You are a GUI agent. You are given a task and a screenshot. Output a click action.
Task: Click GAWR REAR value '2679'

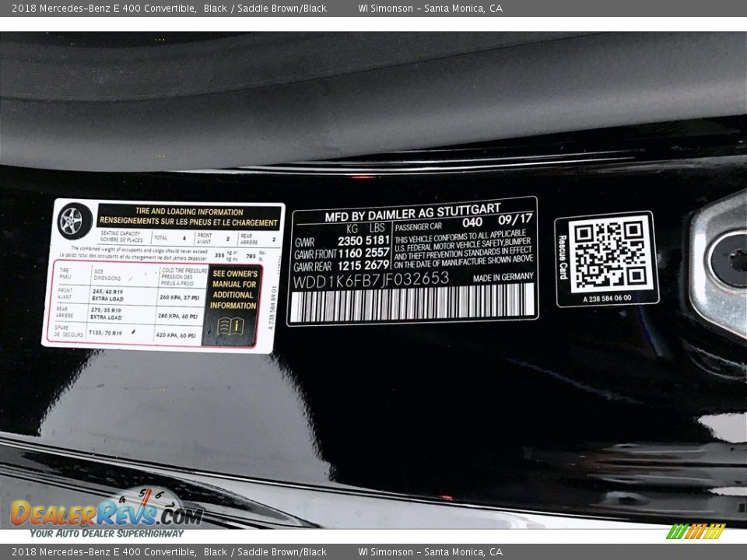[x=377, y=265]
